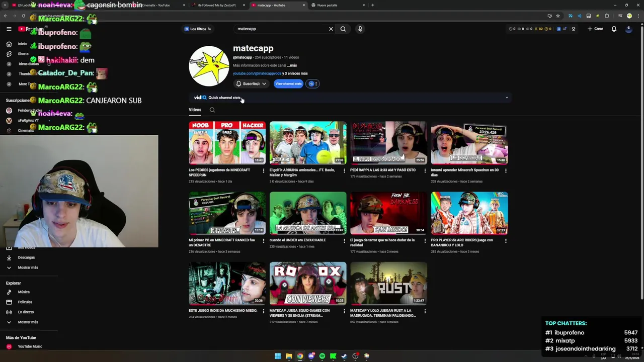Open the Suscrito notification dropdown
644x362 pixels.
(x=251, y=84)
